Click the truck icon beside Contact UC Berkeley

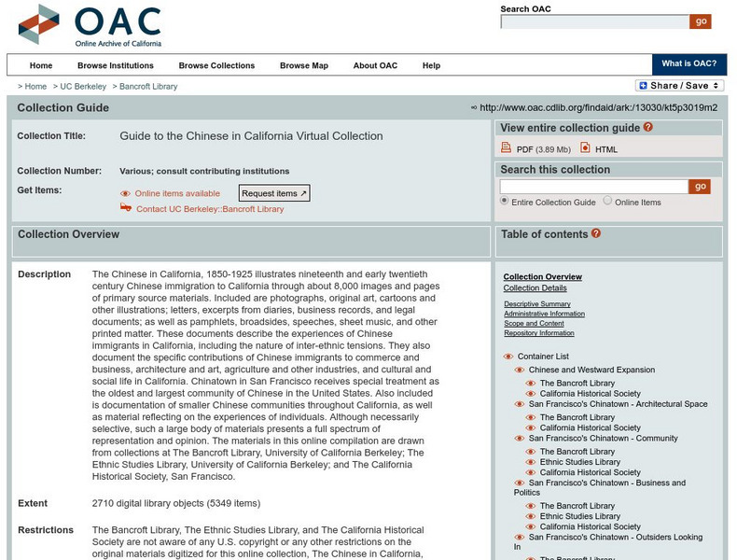click(x=126, y=207)
